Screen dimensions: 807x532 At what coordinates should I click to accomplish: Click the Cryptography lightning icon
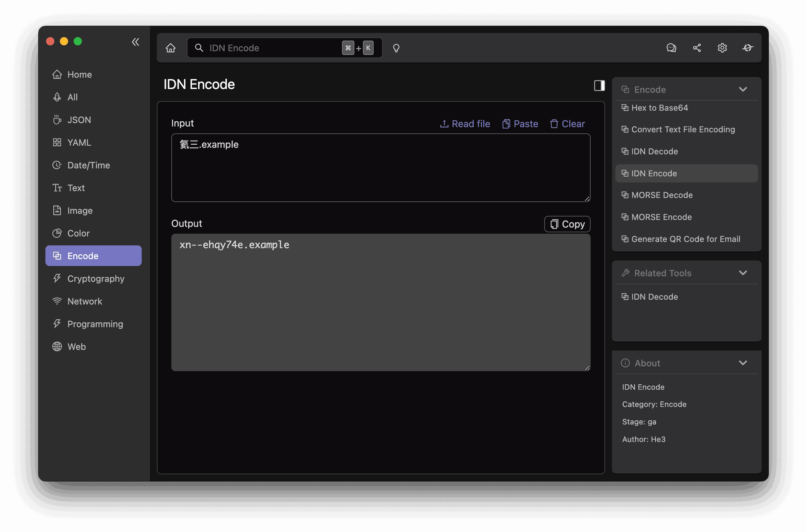click(x=57, y=278)
